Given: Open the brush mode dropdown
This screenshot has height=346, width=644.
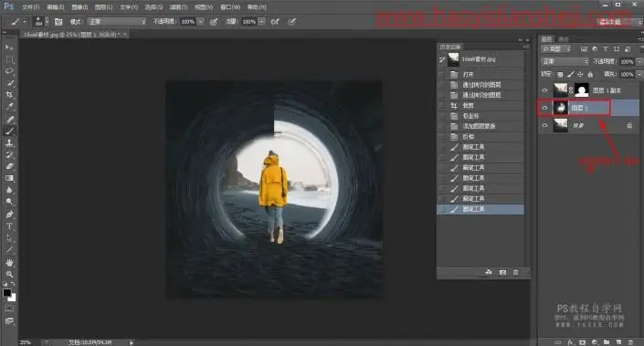Looking at the screenshot, I should 117,22.
